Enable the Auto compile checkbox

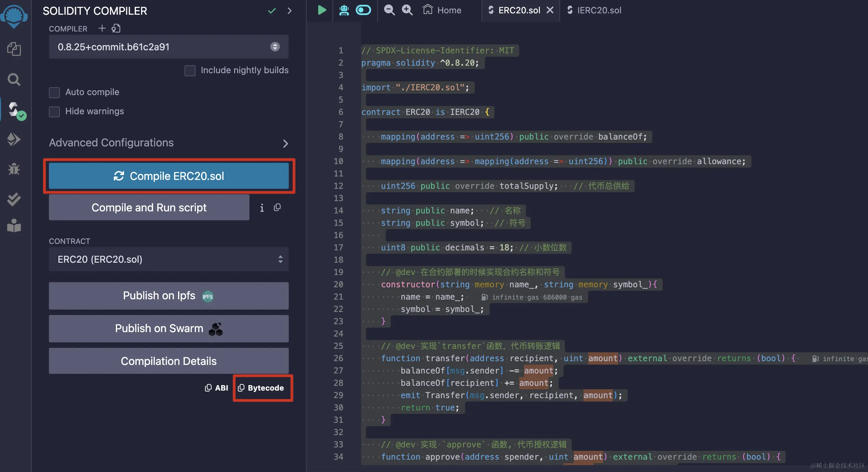tap(54, 92)
